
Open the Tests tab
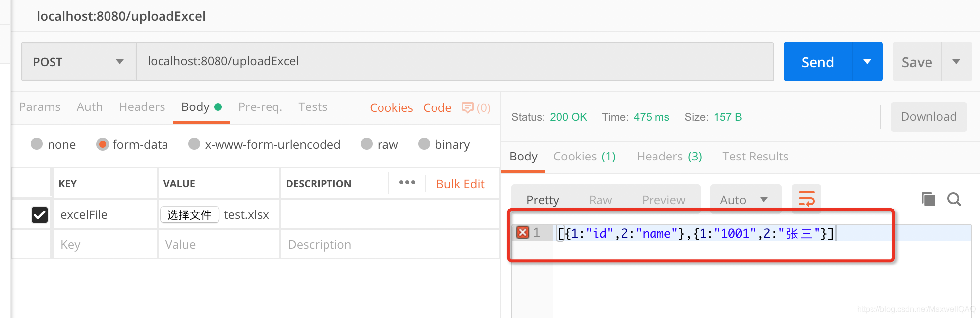point(313,107)
